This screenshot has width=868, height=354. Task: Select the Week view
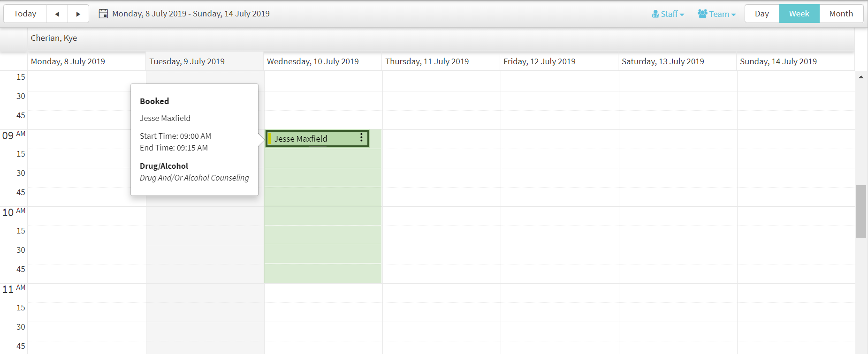(799, 14)
